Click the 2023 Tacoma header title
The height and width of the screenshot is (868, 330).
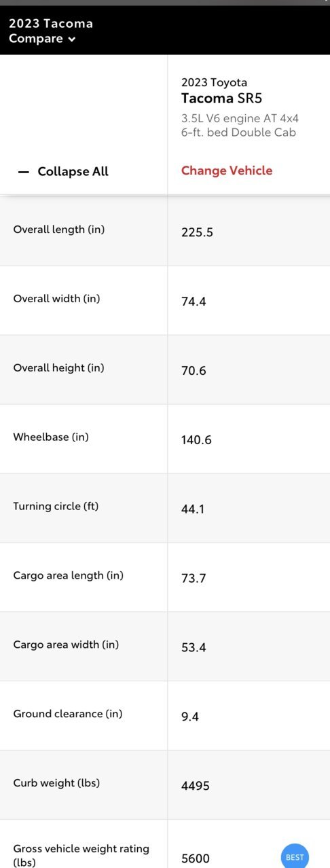[51, 23]
